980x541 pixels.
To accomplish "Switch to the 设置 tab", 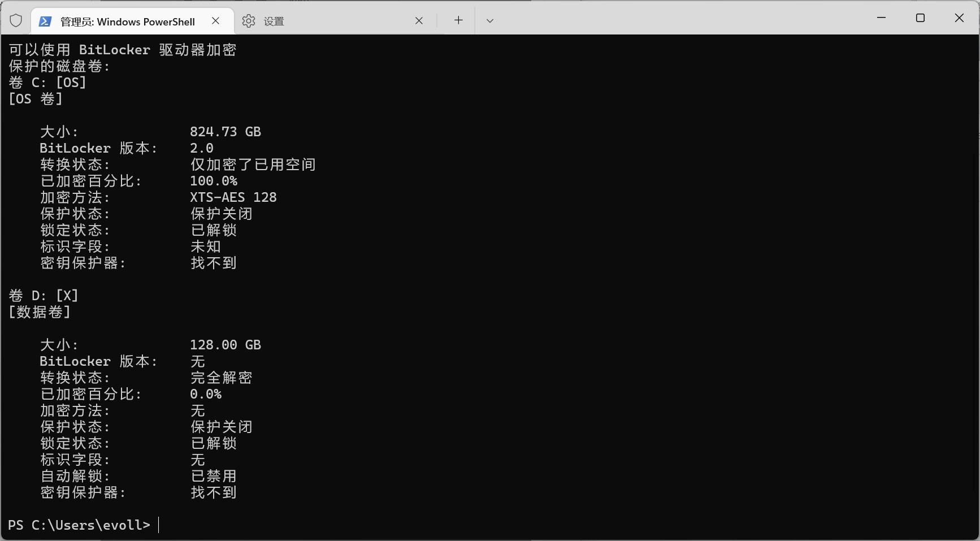I will click(335, 21).
